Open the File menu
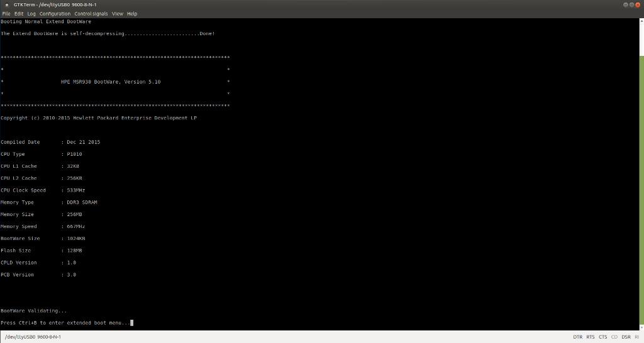 [6, 13]
